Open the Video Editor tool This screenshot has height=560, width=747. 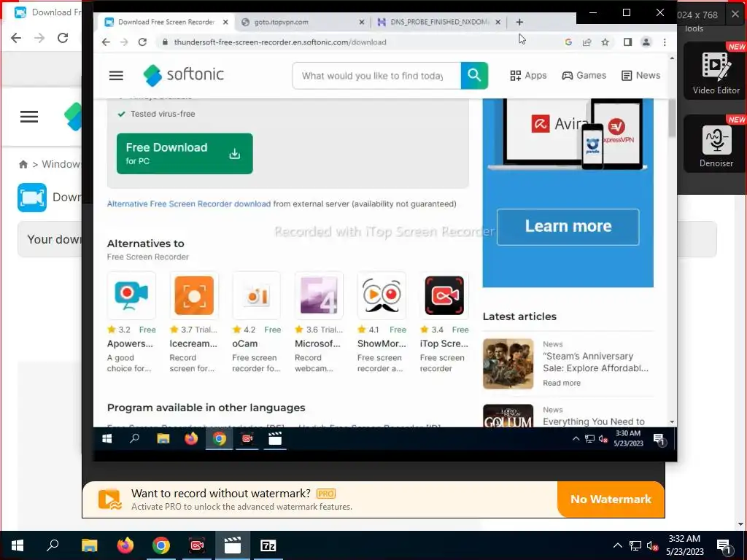click(x=716, y=71)
